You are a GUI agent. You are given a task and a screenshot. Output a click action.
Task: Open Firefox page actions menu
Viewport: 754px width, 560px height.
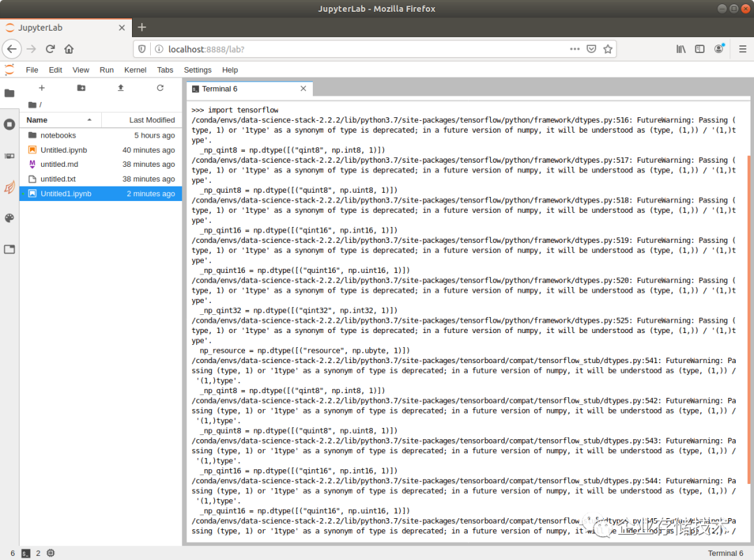click(575, 49)
